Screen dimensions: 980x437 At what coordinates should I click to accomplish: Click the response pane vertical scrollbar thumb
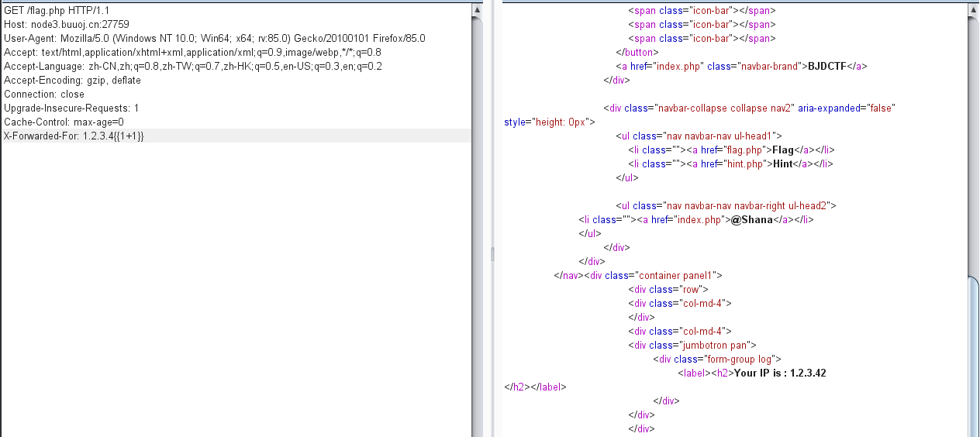974,356
